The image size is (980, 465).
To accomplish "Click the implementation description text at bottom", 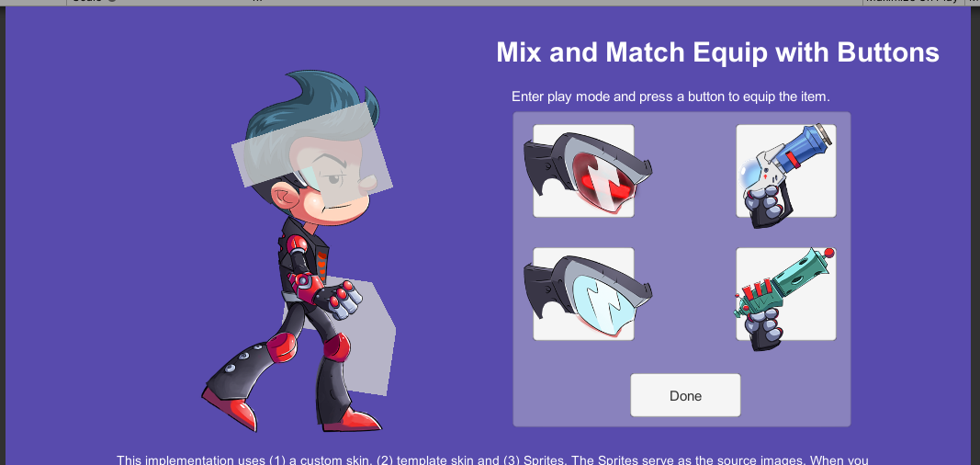I will [x=492, y=460].
